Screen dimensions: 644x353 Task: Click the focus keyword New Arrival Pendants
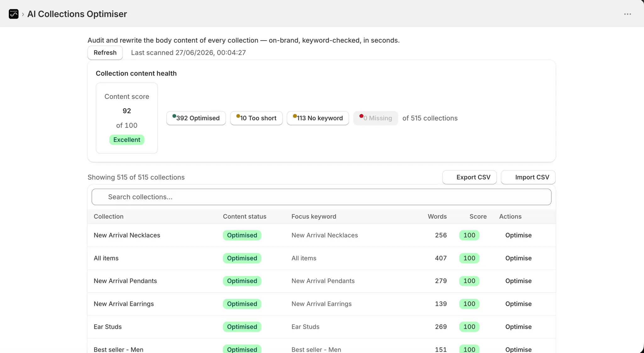tap(323, 281)
